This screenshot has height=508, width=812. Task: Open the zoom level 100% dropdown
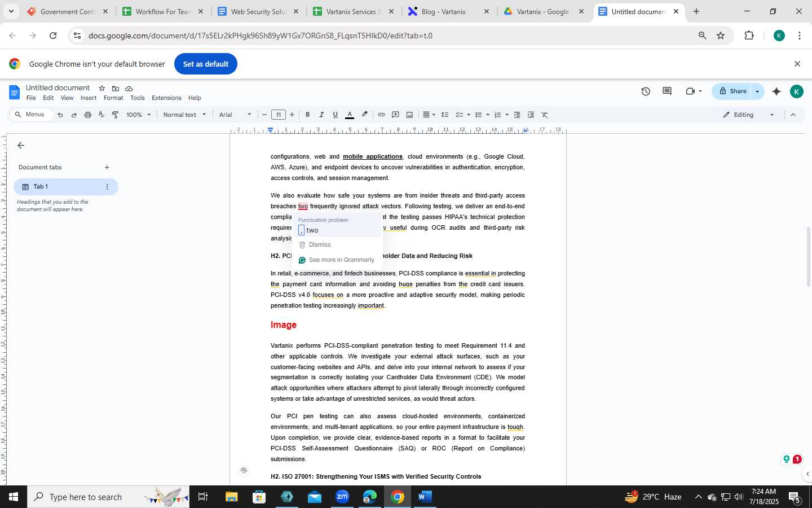click(x=139, y=115)
